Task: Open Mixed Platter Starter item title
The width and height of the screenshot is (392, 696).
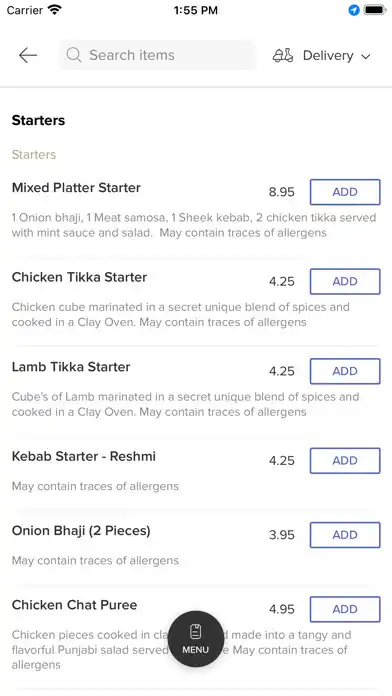Action: tap(76, 188)
